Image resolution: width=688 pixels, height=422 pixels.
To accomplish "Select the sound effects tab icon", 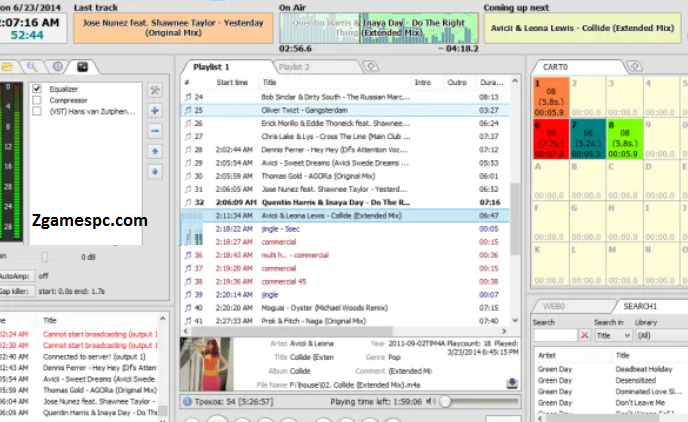I will [82, 67].
